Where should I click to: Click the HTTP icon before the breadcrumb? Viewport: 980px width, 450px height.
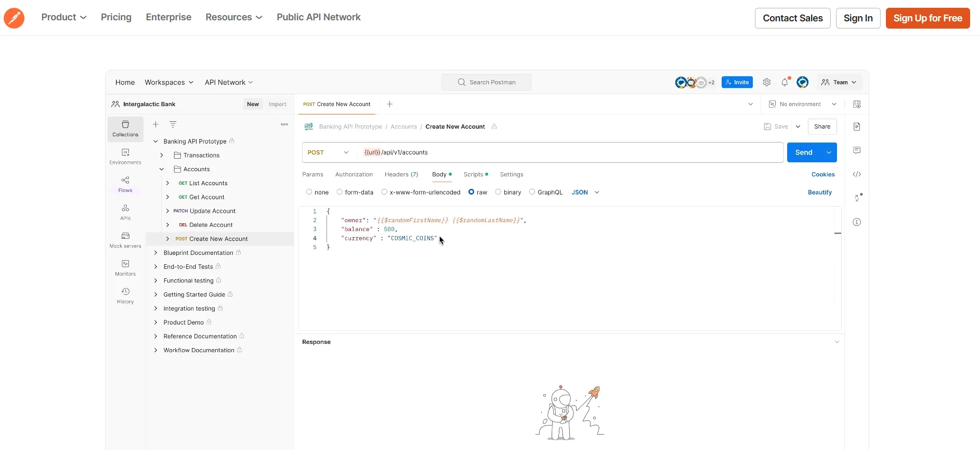pos(309,126)
